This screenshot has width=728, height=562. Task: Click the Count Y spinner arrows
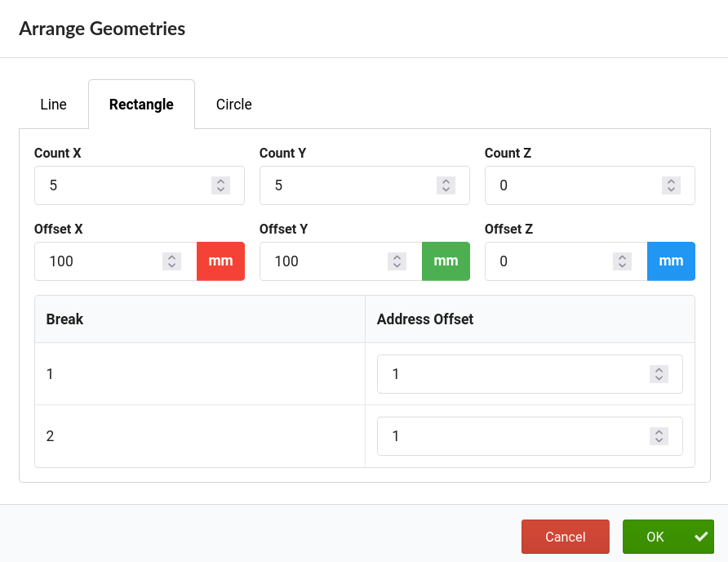(x=446, y=185)
